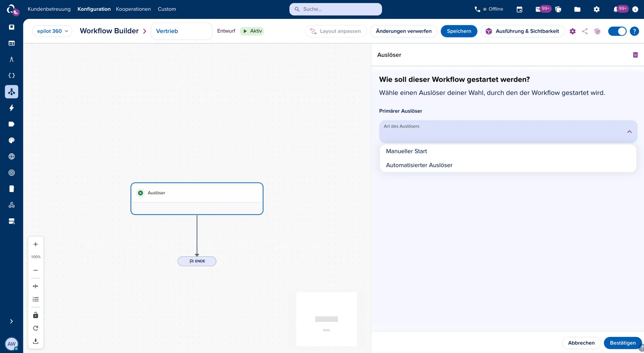Select Manueller Start option
Viewport: 644px width, 353px height.
click(x=508, y=151)
